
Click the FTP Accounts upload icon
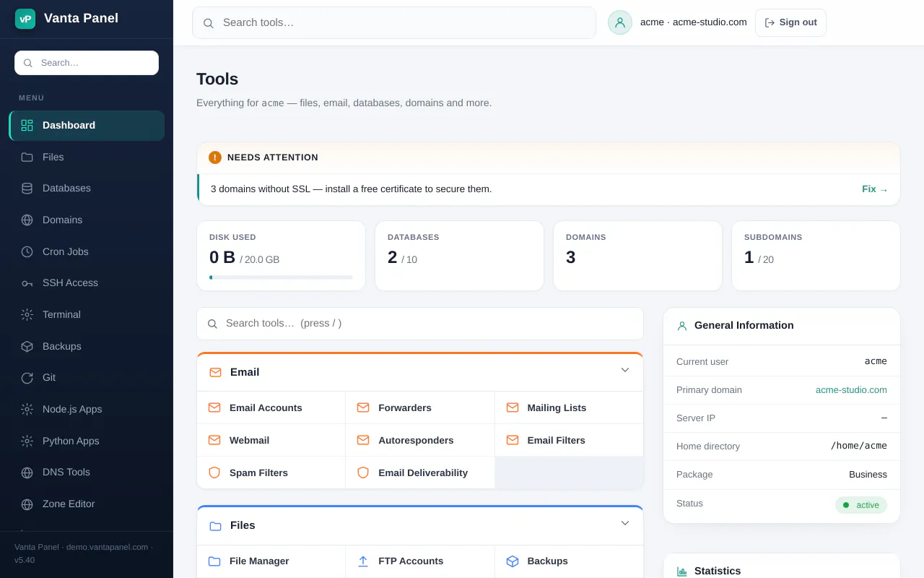pyautogui.click(x=363, y=561)
